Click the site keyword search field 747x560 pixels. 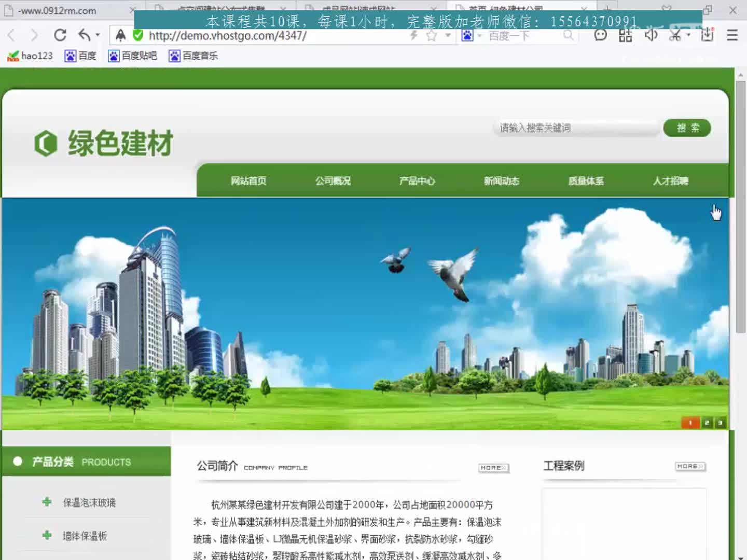(x=576, y=128)
